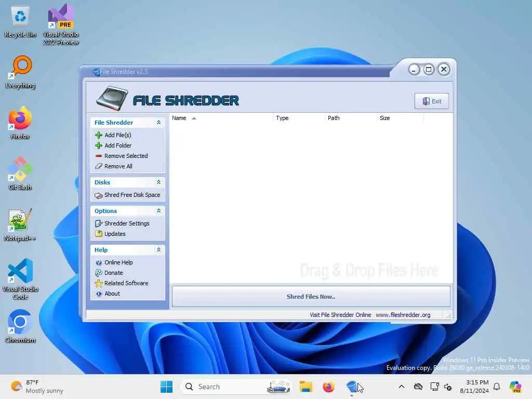Open the Chromium desktop shortcut
Viewport: 532px width, 399px height.
[x=20, y=326]
